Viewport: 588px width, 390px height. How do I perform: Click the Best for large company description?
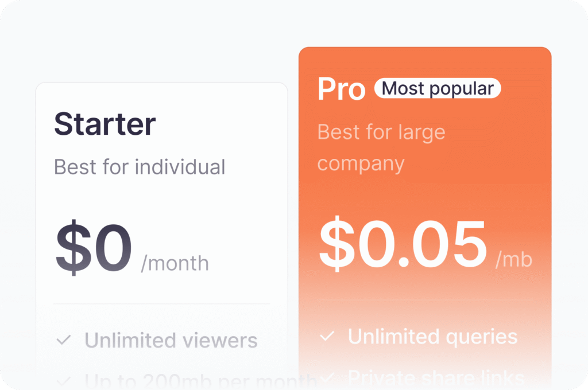pyautogui.click(x=381, y=147)
